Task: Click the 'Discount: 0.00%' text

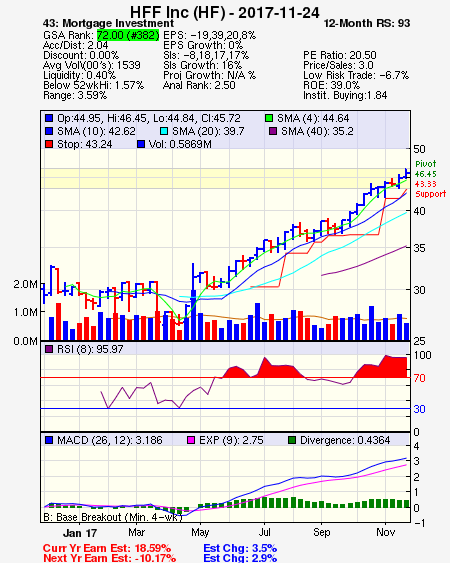Action: [x=81, y=55]
